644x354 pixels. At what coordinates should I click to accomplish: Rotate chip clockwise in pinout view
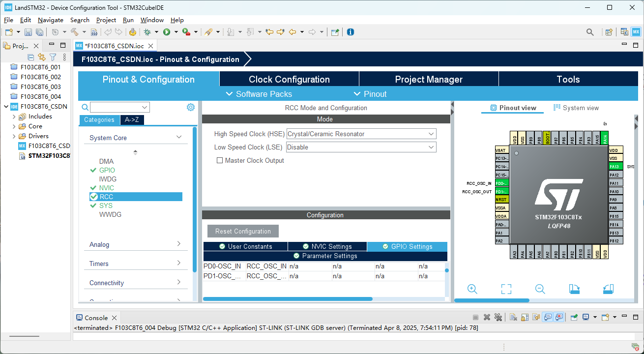tap(574, 289)
